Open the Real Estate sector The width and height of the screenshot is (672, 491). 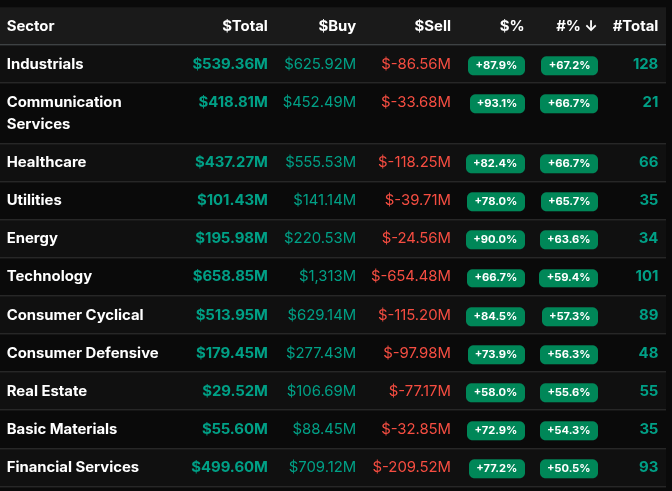(x=47, y=391)
